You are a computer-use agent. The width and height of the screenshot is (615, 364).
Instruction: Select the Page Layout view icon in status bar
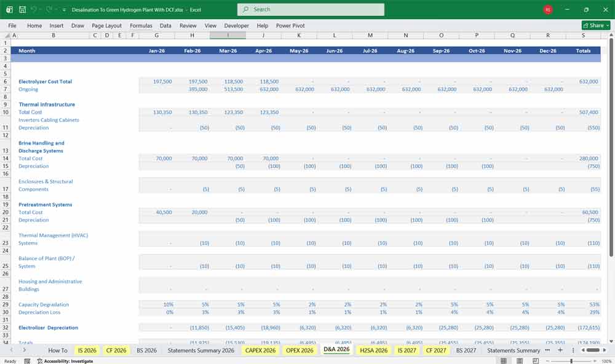[520, 362]
